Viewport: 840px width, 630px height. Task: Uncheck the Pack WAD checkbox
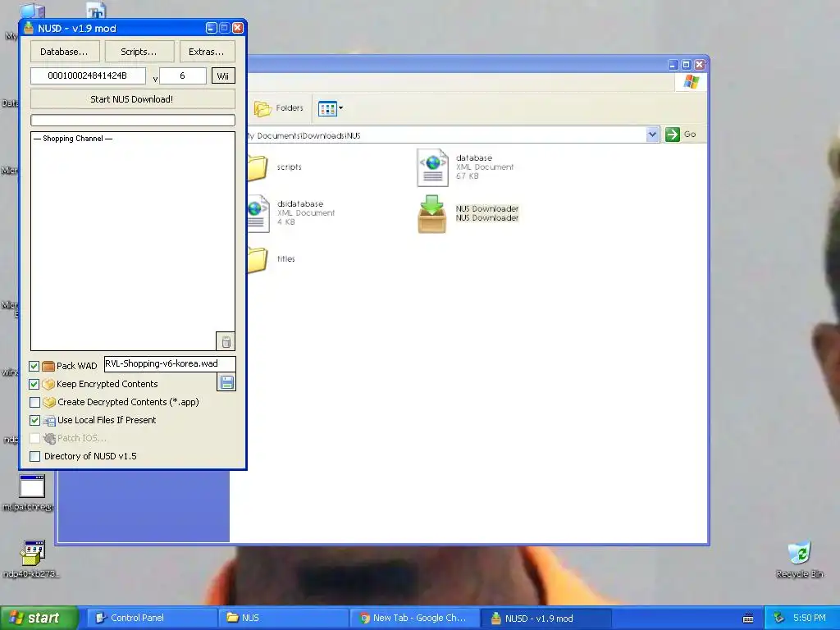(34, 366)
